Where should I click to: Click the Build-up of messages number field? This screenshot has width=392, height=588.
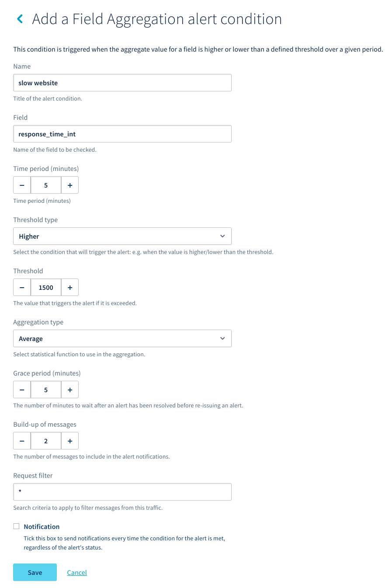(x=46, y=441)
